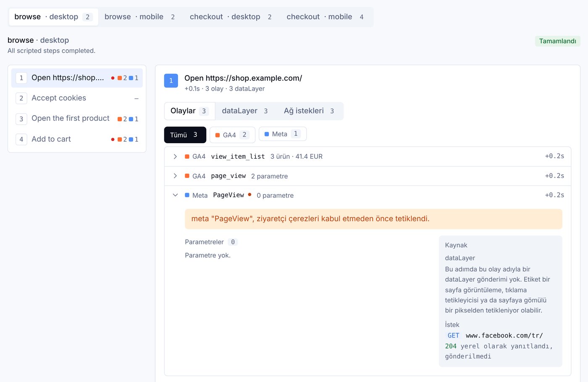Viewport: 588px width, 382px height.
Task: Show the Olaylar tab
Action: [x=189, y=111]
